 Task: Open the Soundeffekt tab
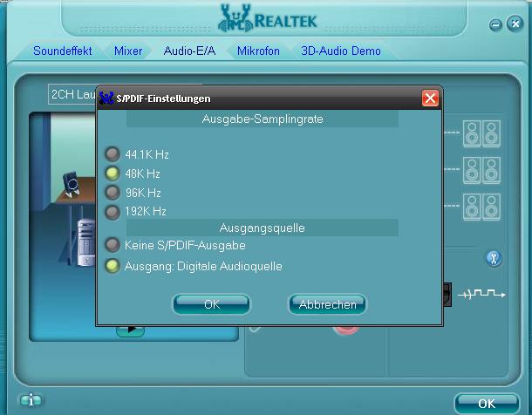[63, 51]
